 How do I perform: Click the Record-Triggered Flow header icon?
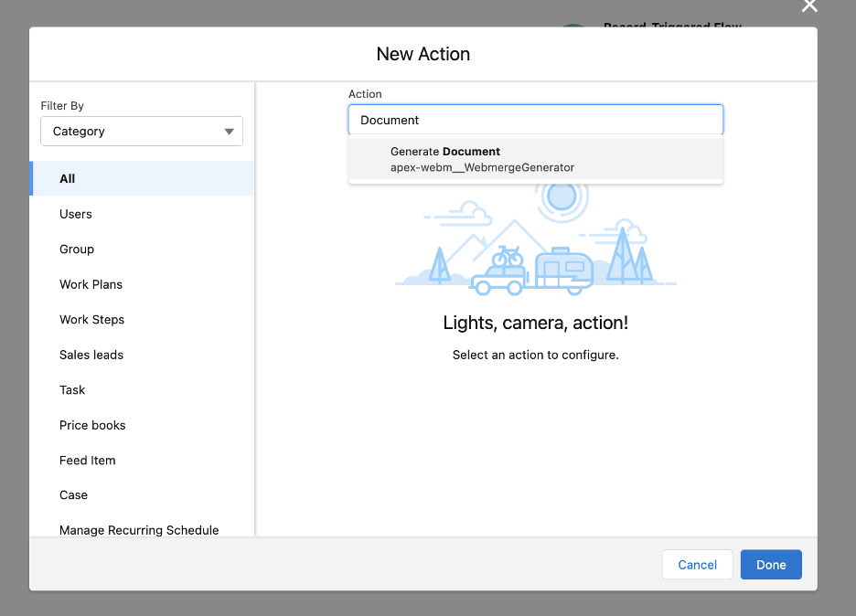pos(572,26)
